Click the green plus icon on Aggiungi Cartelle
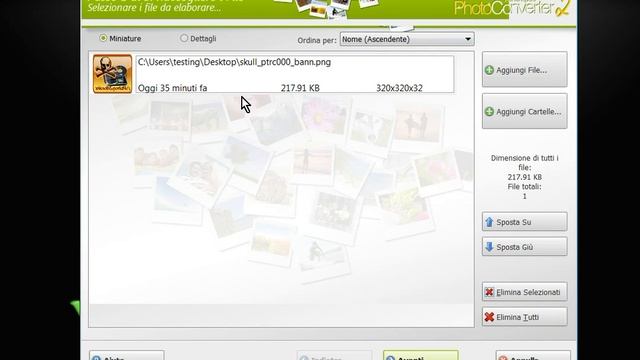Screen dimensions: 640x360 tap(489, 111)
